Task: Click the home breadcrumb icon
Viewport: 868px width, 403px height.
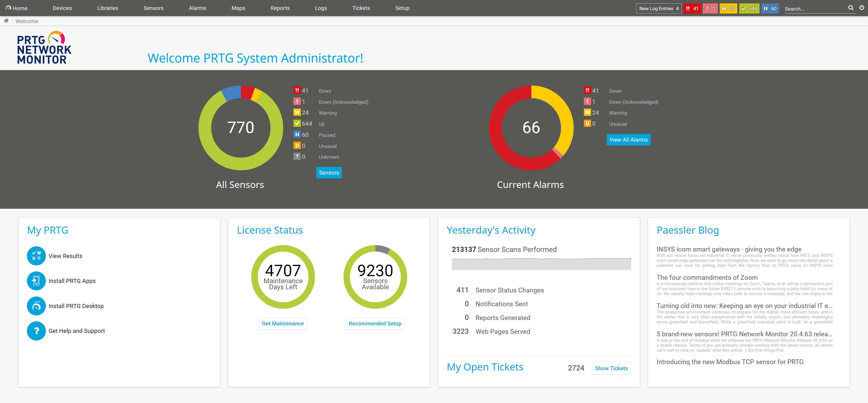Action: tap(6, 21)
